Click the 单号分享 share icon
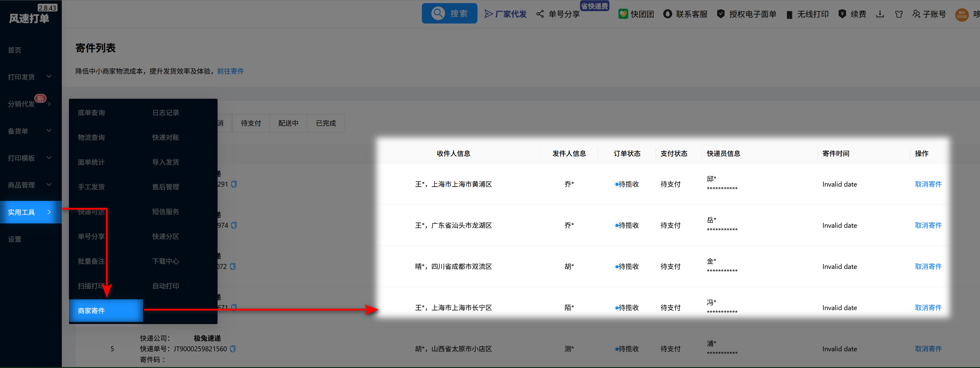The image size is (980, 368). pyautogui.click(x=540, y=14)
